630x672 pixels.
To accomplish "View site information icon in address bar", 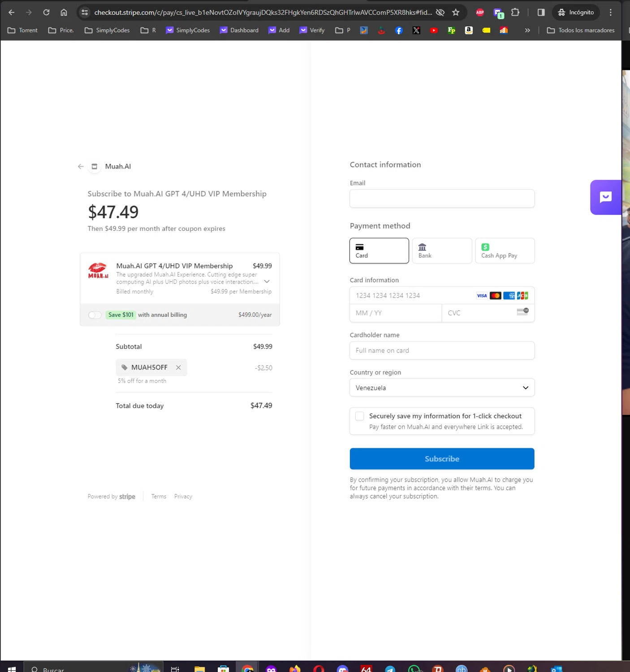I will pos(85,13).
